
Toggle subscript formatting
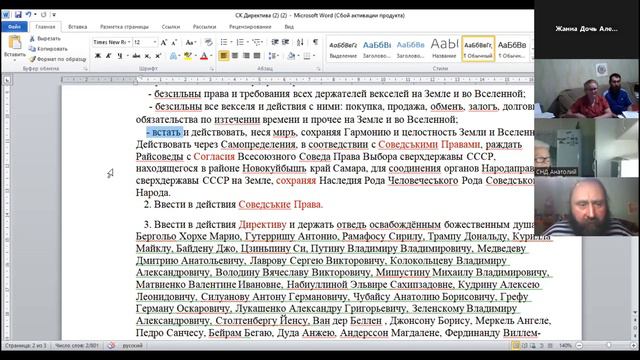(147, 56)
